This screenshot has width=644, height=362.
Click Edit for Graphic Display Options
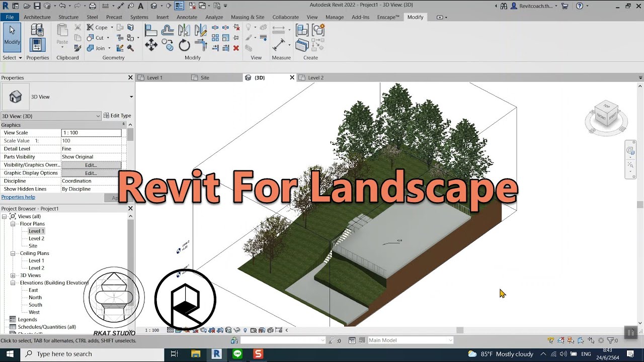point(91,173)
